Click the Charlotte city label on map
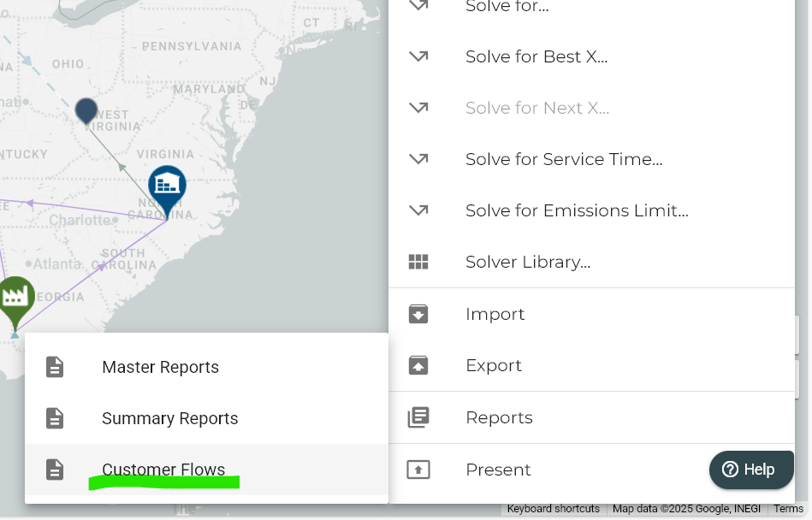 (x=80, y=220)
